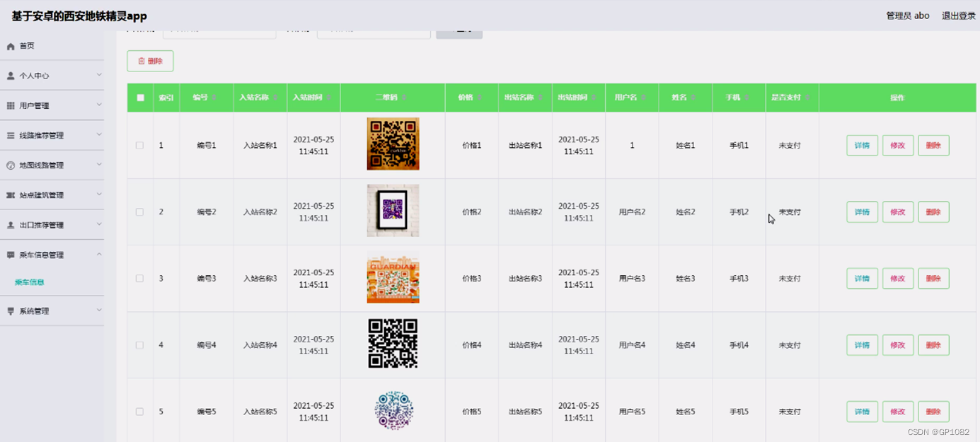
Task: Click the cell reading 出站名称2
Action: point(526,212)
